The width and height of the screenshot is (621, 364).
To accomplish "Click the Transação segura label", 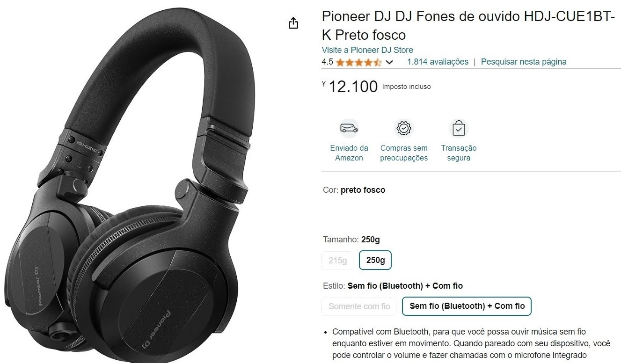I will [459, 153].
